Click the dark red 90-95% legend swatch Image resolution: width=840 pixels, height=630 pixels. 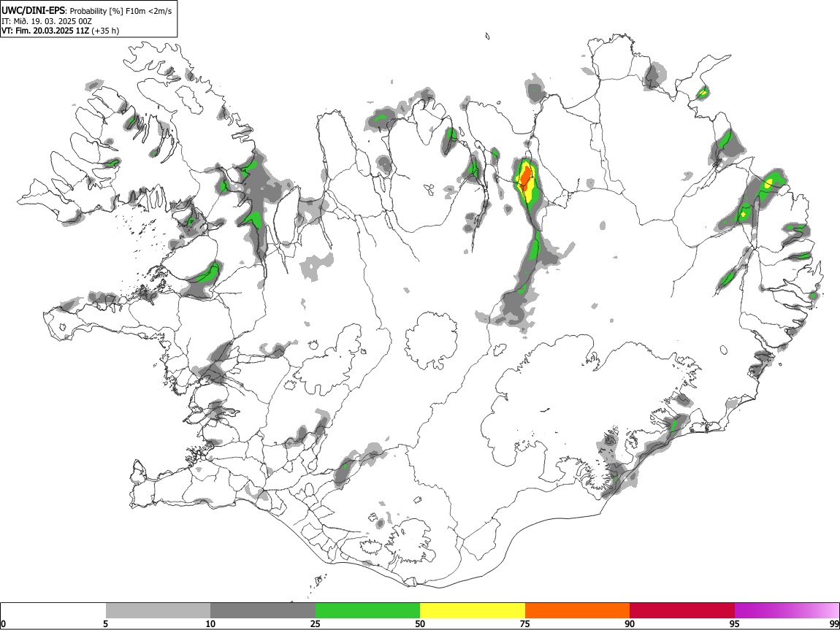pos(682,611)
